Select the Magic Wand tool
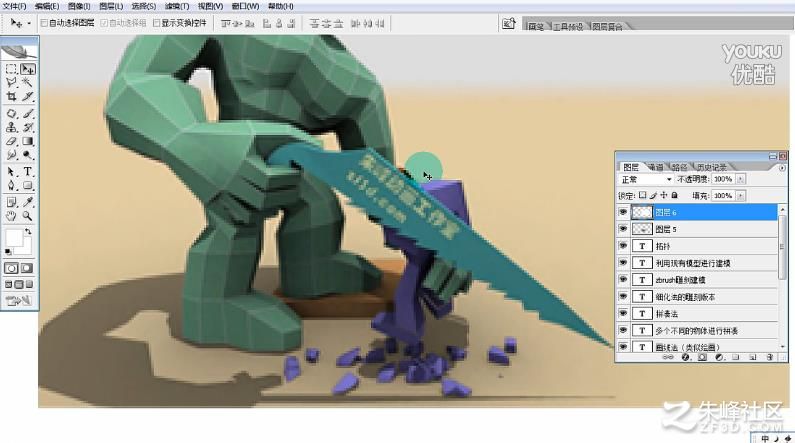This screenshot has width=795, height=443. pyautogui.click(x=28, y=82)
